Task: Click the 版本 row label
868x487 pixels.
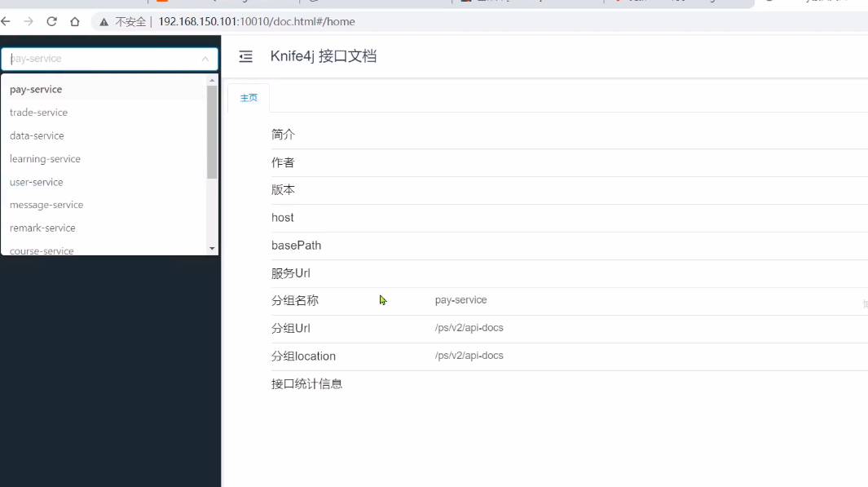Action: (x=283, y=190)
